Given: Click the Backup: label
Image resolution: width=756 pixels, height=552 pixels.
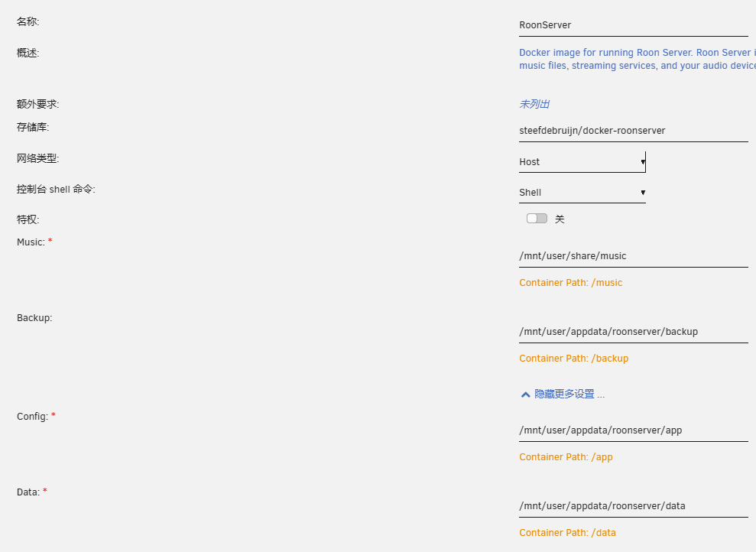Looking at the screenshot, I should [34, 318].
